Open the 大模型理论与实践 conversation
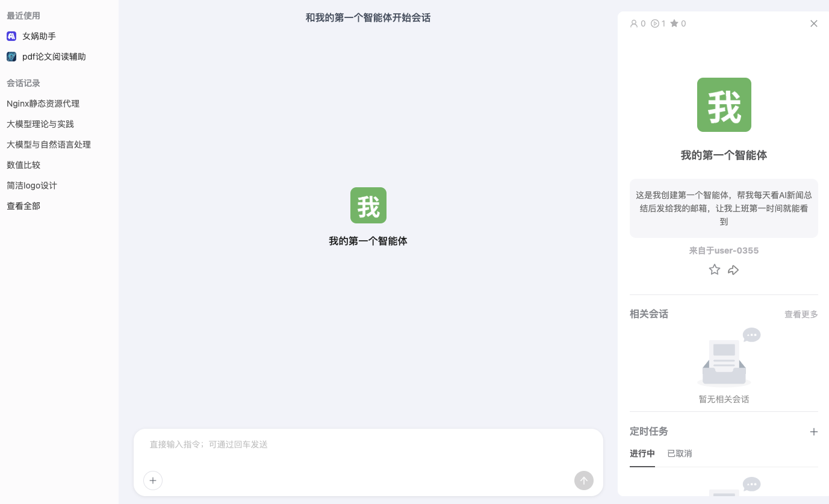829x504 pixels. 40,124
